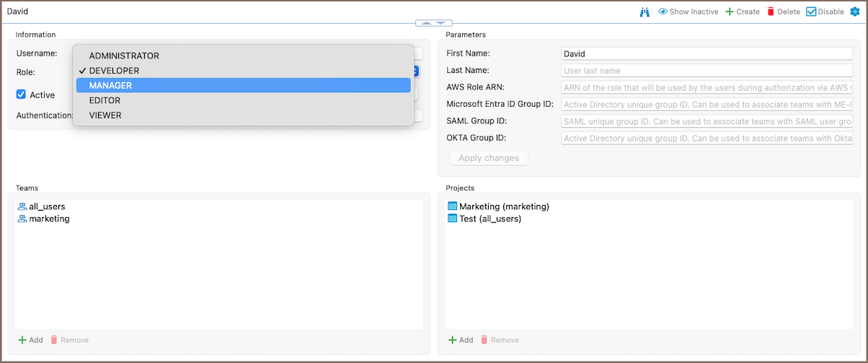Viewport: 868px width, 363px height.
Task: Uncheck the Active checkbox
Action: [21, 95]
